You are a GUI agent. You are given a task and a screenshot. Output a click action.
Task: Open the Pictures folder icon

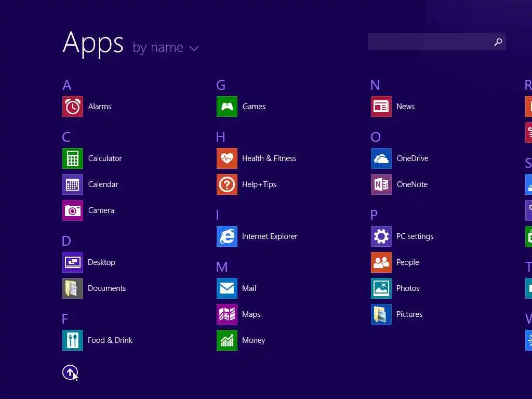pyautogui.click(x=381, y=314)
